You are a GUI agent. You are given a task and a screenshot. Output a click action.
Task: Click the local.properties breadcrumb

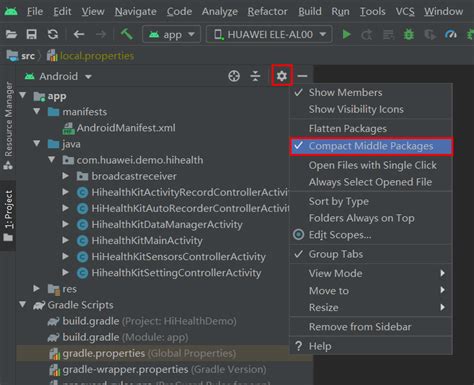click(x=97, y=56)
